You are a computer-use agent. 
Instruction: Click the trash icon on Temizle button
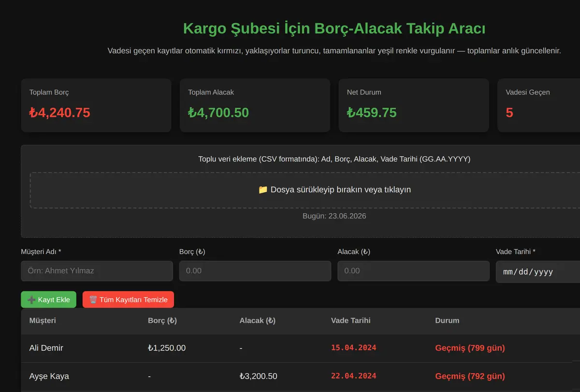point(93,300)
